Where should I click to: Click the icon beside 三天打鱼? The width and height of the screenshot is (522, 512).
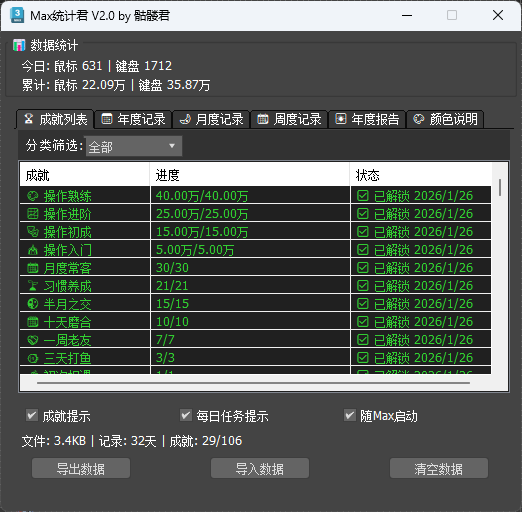tap(33, 358)
